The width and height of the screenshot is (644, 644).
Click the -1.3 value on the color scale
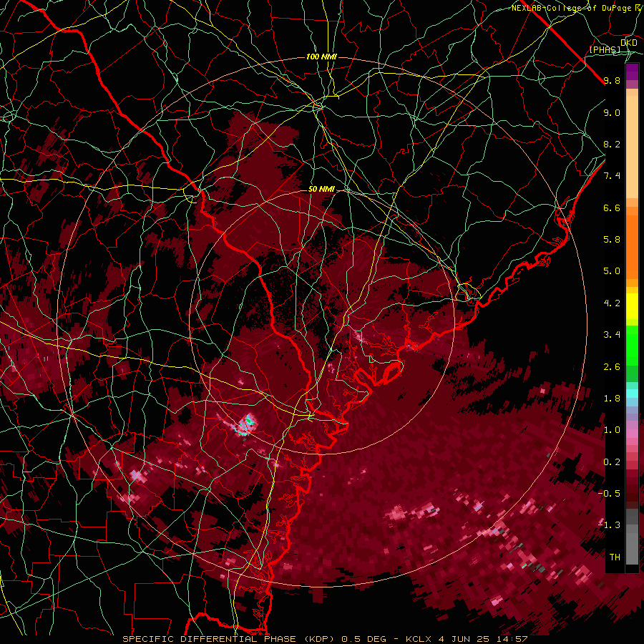coord(609,525)
